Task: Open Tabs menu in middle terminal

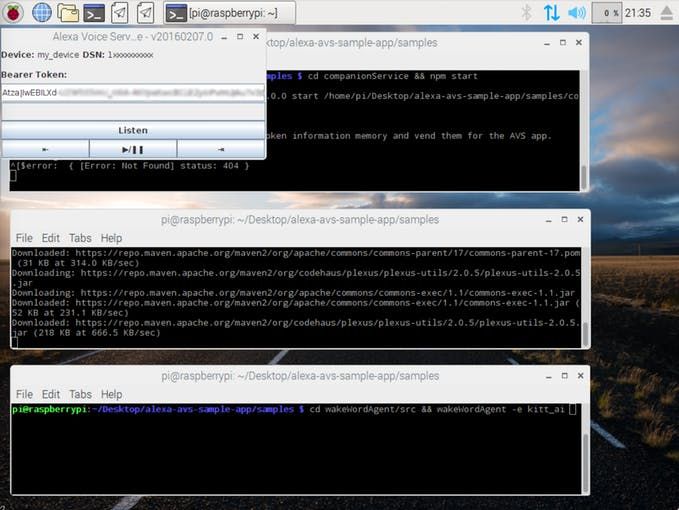Action: 80,238
